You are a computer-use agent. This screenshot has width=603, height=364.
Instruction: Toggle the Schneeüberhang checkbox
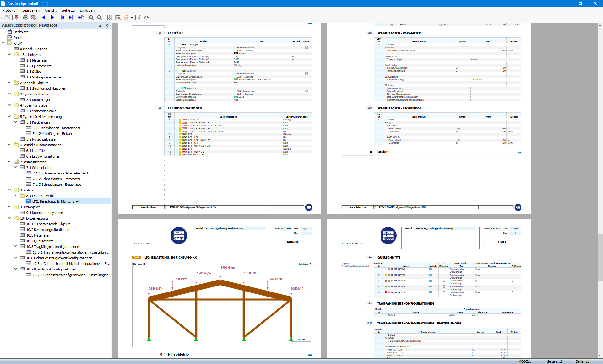coord(472,88)
